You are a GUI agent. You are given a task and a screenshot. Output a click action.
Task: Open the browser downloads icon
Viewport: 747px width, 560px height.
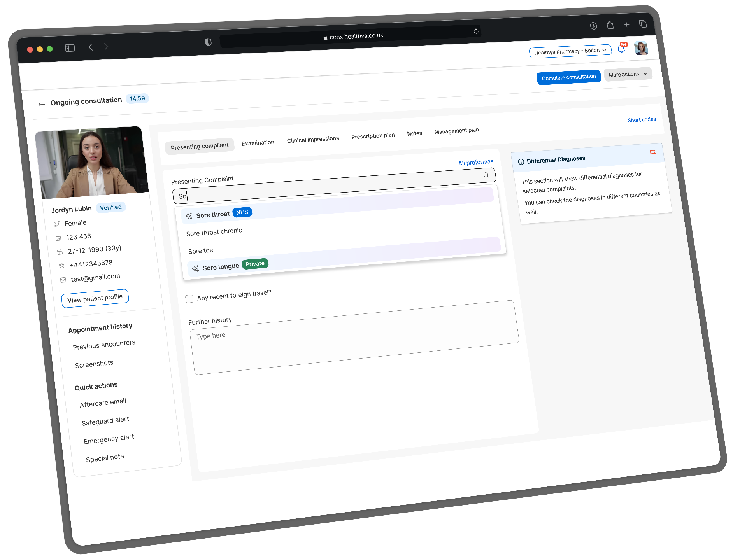[x=593, y=26]
